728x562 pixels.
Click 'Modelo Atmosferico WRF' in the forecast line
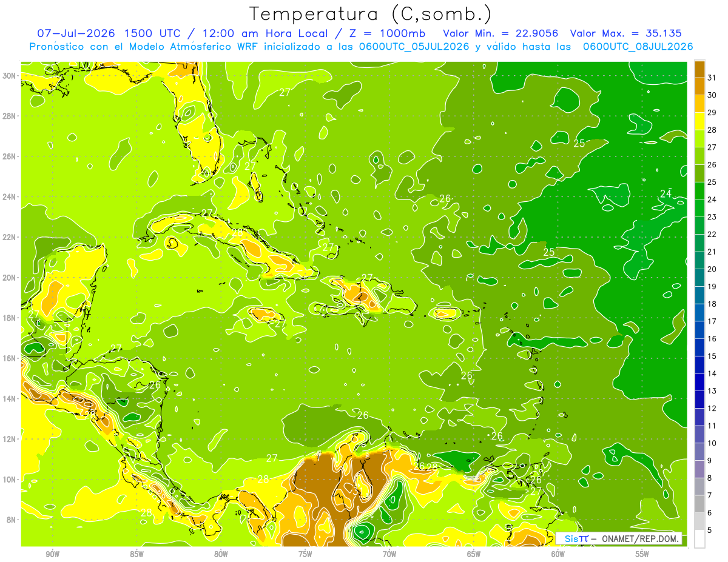194,46
